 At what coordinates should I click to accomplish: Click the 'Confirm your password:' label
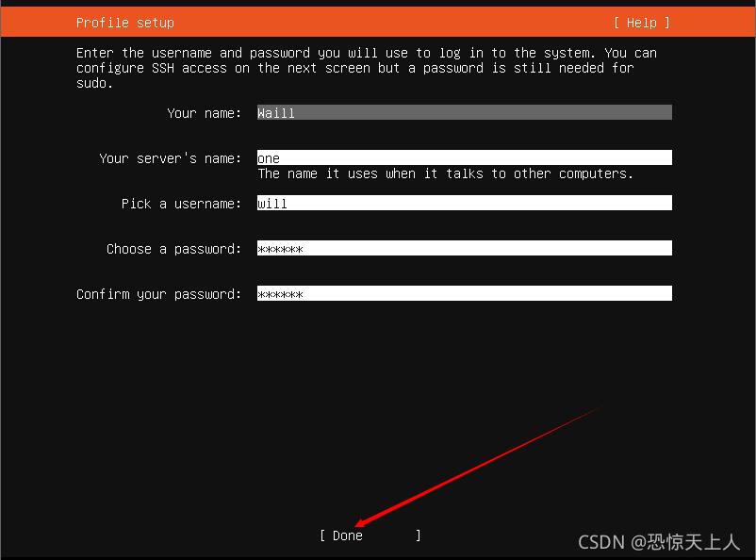click(x=158, y=294)
